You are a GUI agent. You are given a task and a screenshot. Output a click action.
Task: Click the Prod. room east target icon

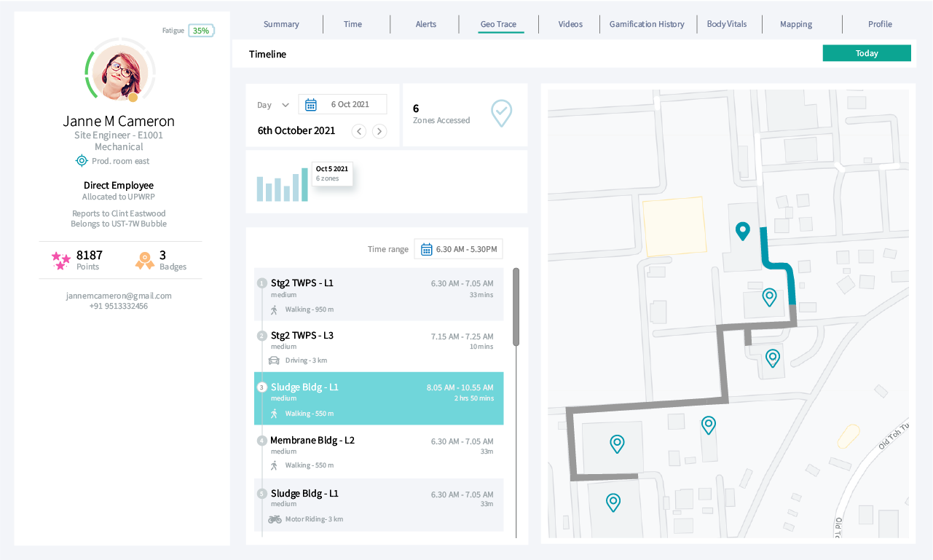(x=82, y=161)
